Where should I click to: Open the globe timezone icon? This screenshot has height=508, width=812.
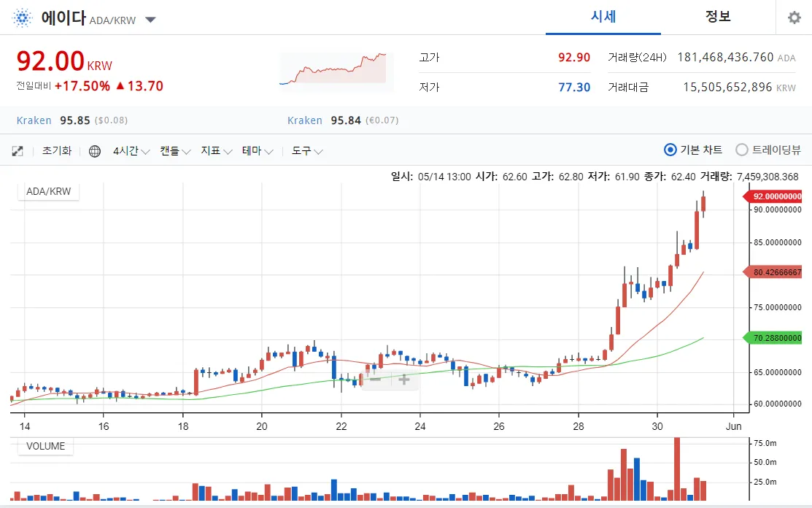click(95, 151)
